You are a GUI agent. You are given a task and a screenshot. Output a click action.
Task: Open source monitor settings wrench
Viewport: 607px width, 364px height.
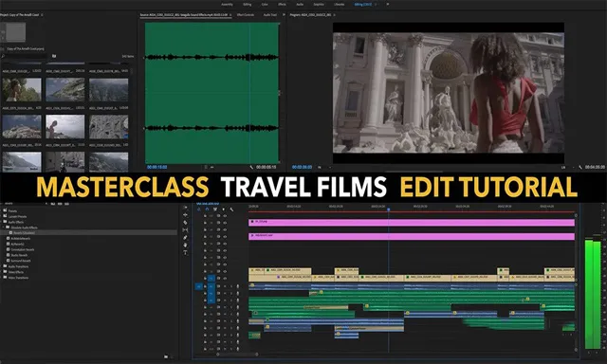[251, 167]
